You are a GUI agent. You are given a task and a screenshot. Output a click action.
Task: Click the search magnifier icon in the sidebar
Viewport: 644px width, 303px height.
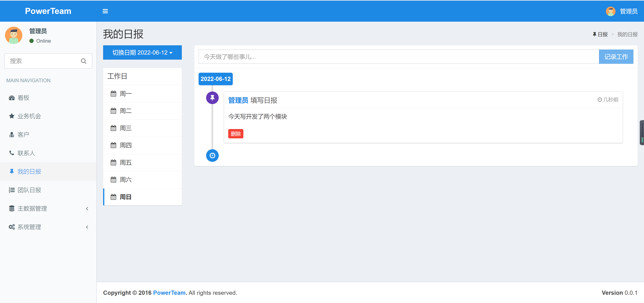84,61
